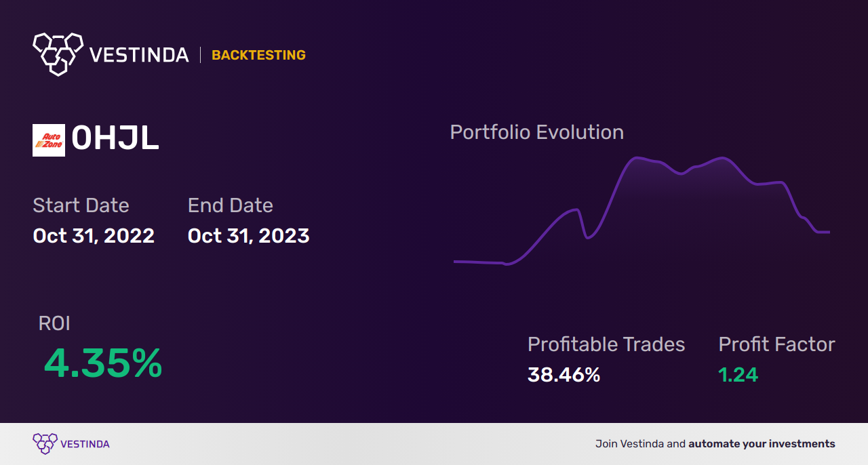Open the 'automate your investments' footer link

tap(762, 444)
